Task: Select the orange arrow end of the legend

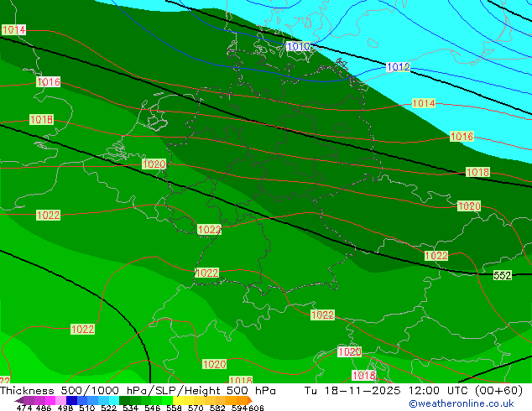Action: pos(250,400)
